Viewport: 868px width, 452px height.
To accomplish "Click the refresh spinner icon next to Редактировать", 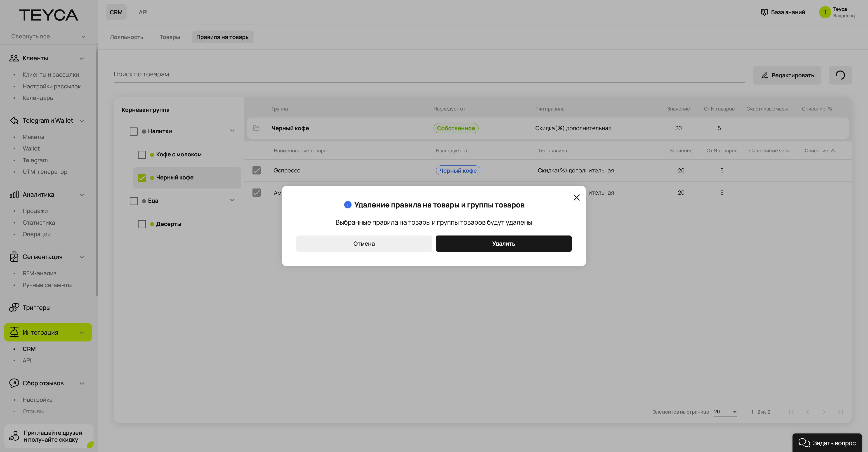I will [x=840, y=75].
